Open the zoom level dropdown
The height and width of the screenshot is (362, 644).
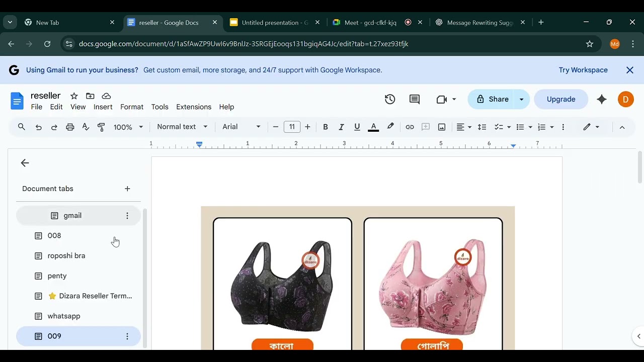click(128, 127)
